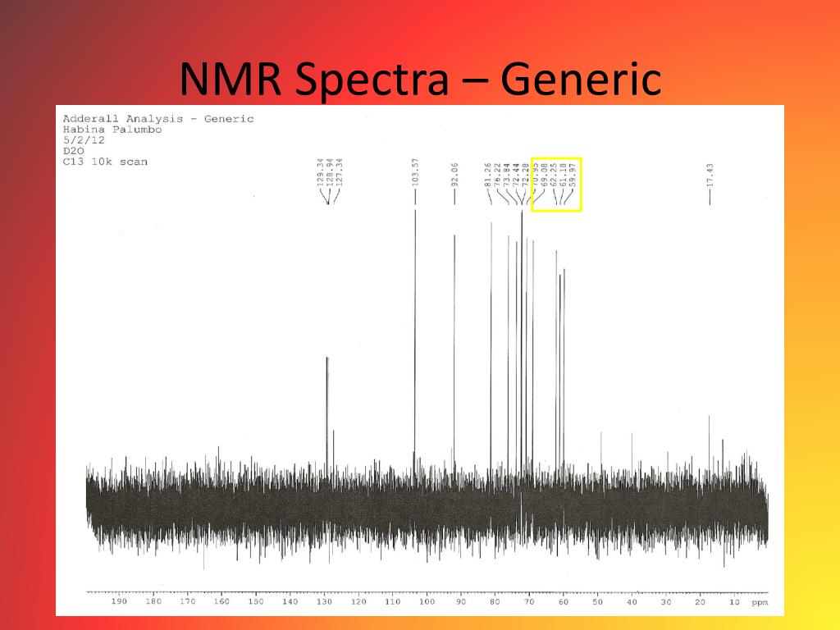Select the peak label "62.25"

pyautogui.click(x=554, y=175)
